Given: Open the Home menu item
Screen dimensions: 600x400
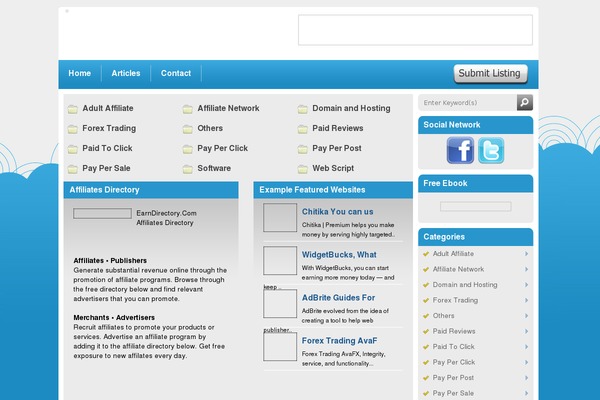Looking at the screenshot, I should (80, 73).
